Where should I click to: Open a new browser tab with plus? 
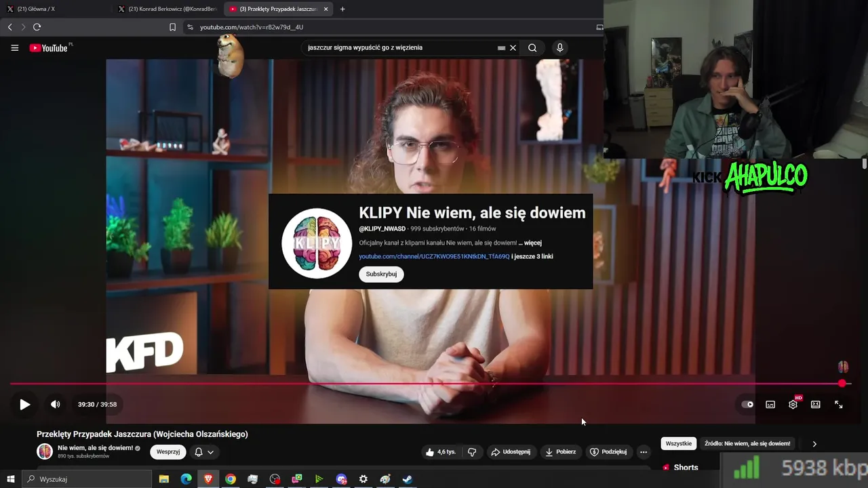342,9
